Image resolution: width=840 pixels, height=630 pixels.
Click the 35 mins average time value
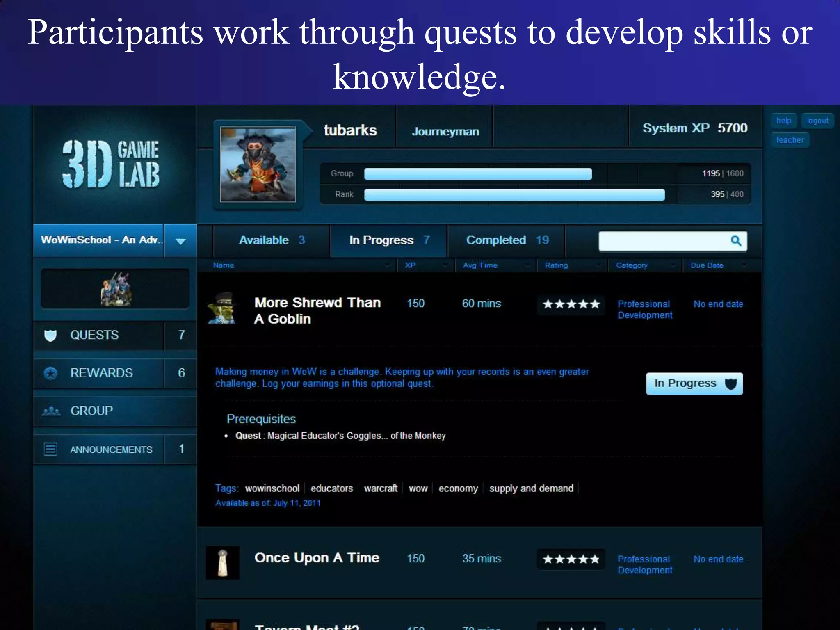click(482, 559)
